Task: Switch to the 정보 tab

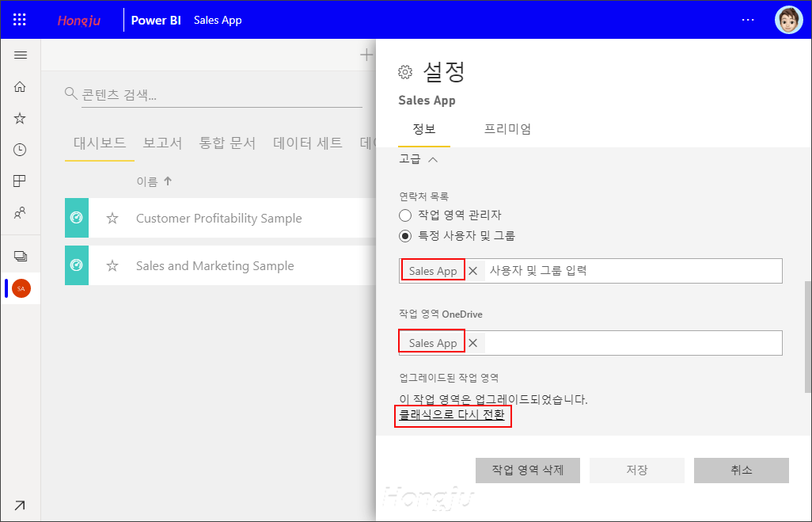Action: (x=424, y=129)
